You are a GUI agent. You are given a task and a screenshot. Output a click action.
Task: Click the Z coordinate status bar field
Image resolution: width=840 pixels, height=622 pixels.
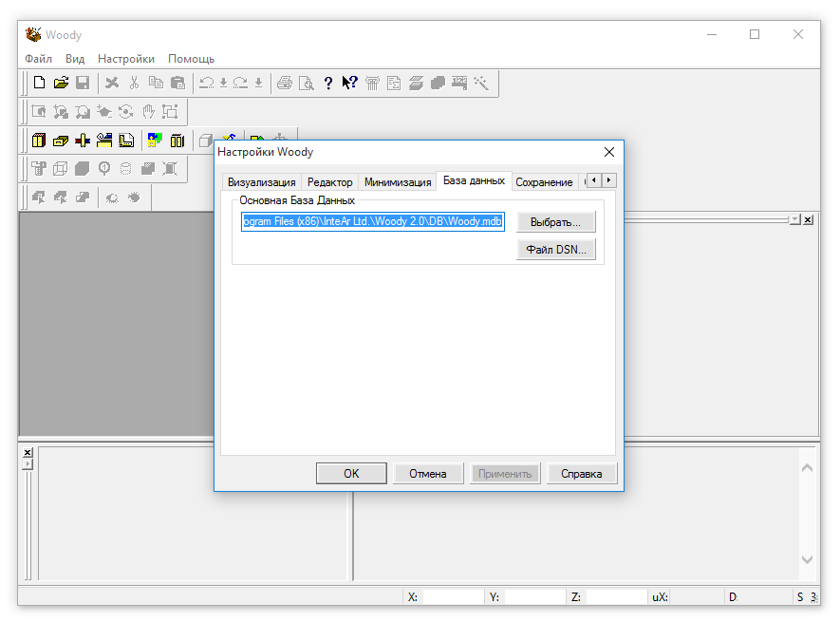click(x=616, y=596)
